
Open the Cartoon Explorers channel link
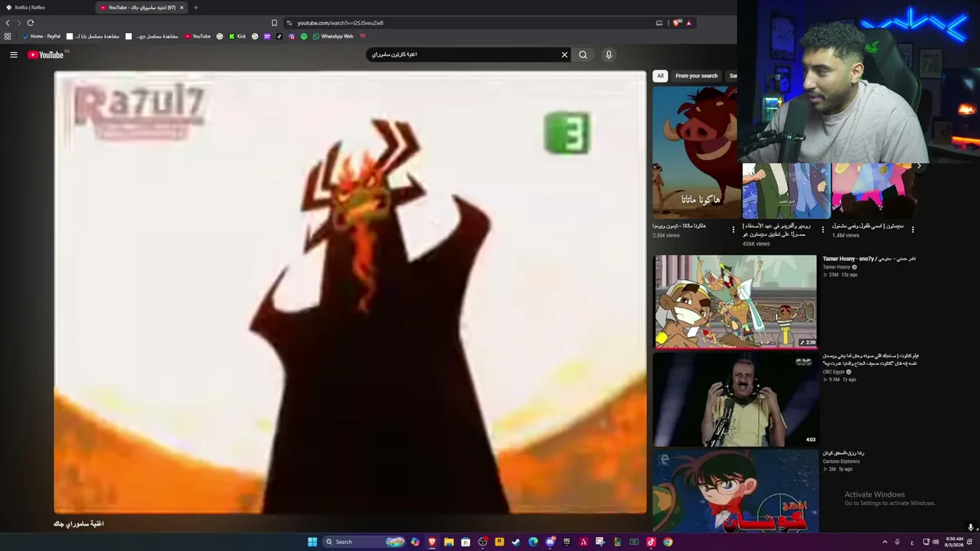pos(841,461)
